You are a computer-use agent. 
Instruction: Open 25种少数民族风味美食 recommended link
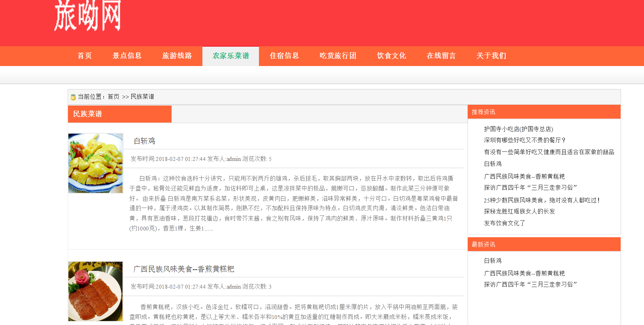coord(542,200)
